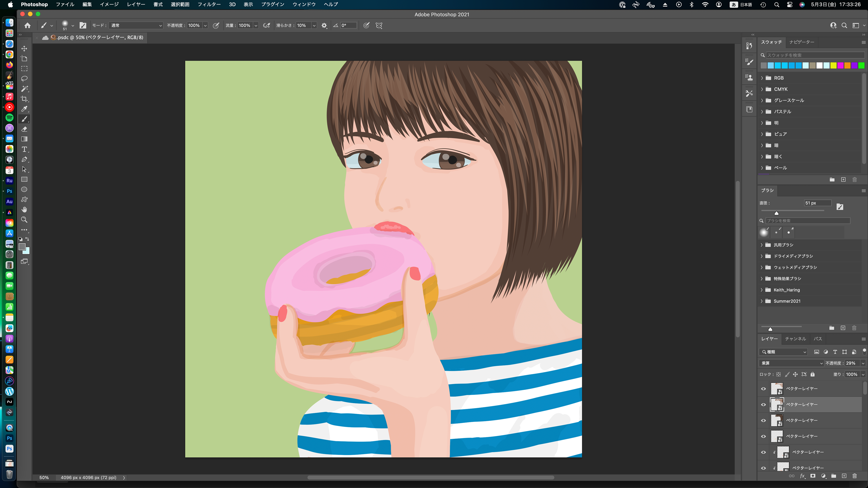The width and height of the screenshot is (868, 488).
Task: Toggle visibility of the selected ベクターレイヤー layer
Action: click(x=764, y=404)
